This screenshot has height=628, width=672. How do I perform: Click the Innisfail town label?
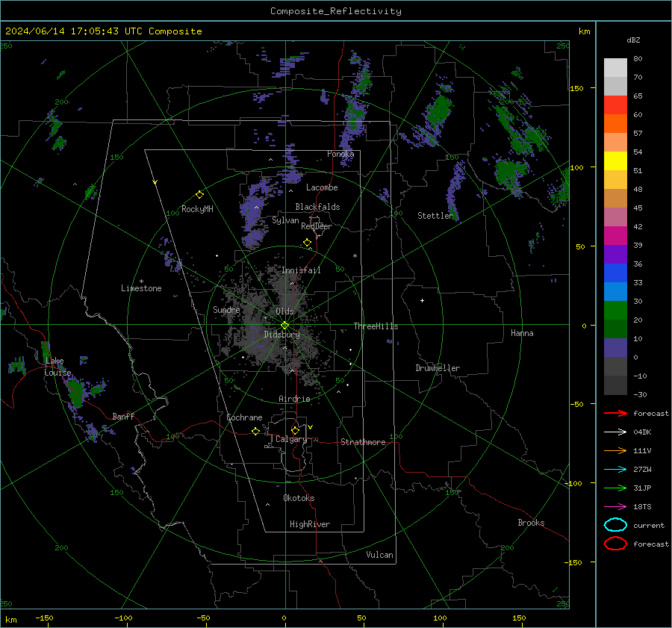pyautogui.click(x=301, y=270)
